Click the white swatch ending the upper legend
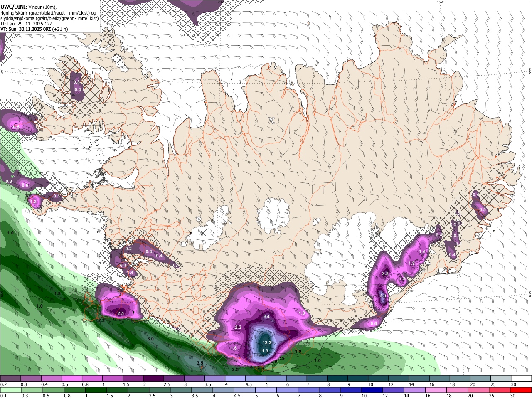The image size is (532, 399). coord(521,379)
